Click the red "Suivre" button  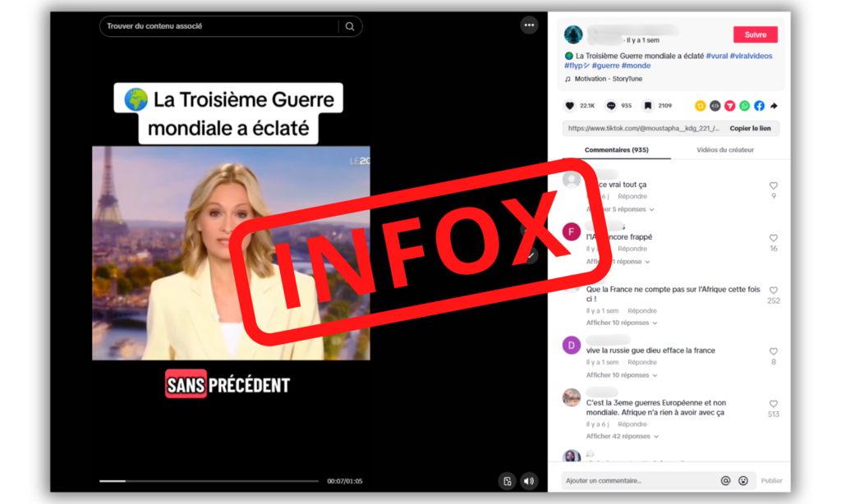click(x=755, y=35)
